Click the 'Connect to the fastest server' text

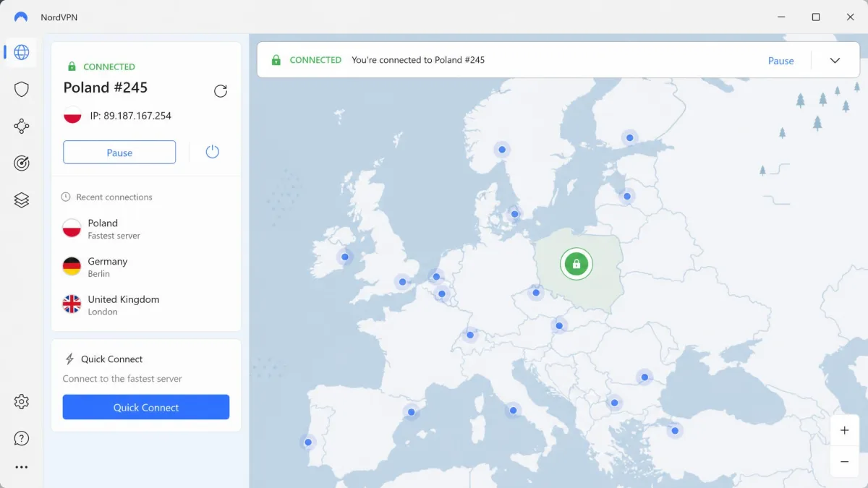tap(122, 379)
